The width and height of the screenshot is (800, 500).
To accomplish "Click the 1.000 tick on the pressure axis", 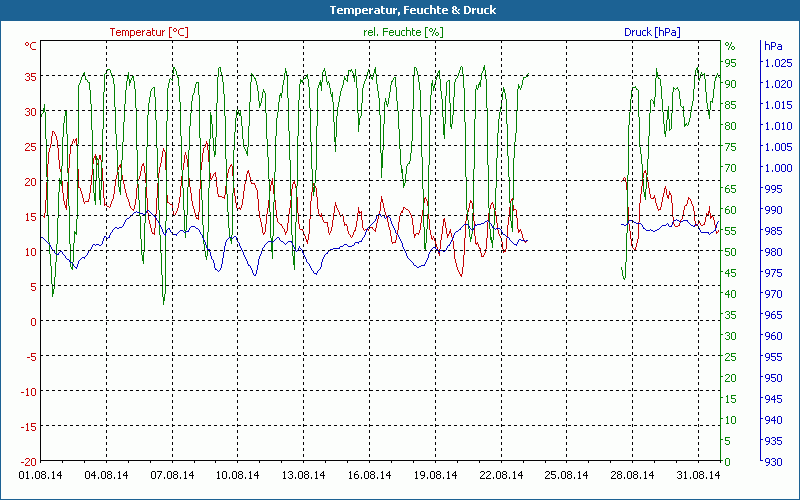I will coord(779,168).
